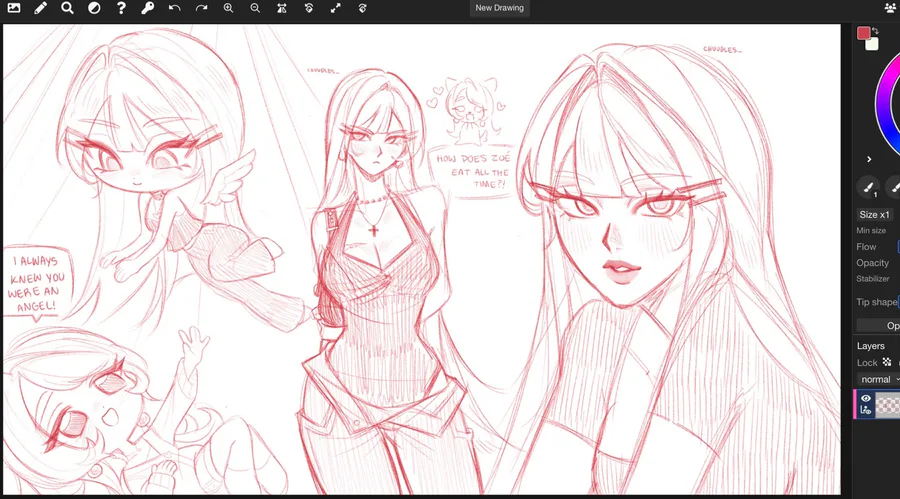Viewport: 900px width, 499px height.
Task: Click the layer clipping icon below the eye
Action: (x=866, y=410)
